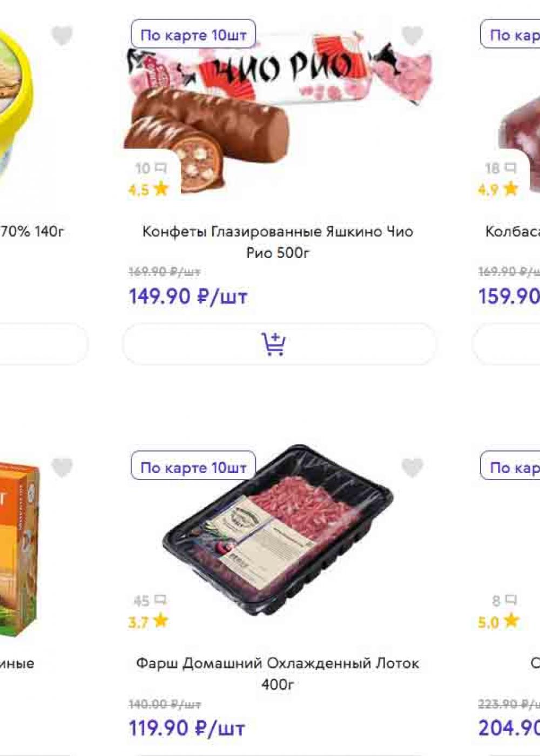Open the 10 reviews comment icon on candies
The image size is (540, 756).
coord(151,168)
